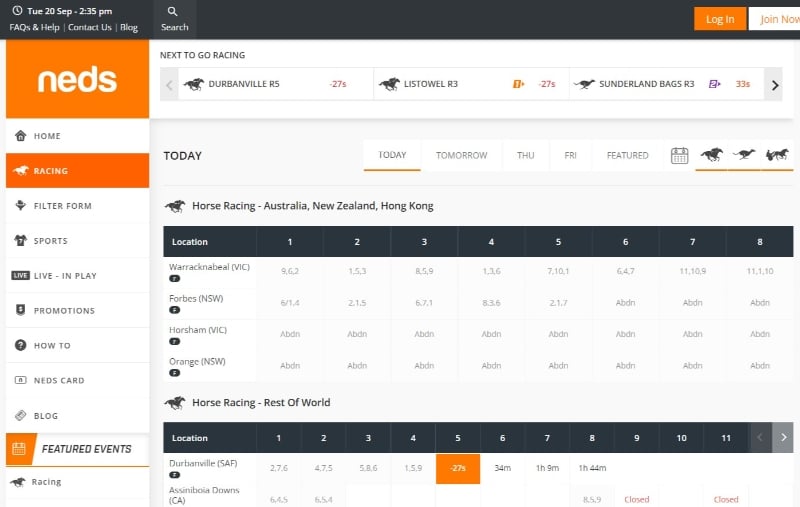
Task: Open Durbanville race 1 result 2,7,6
Action: pos(279,468)
